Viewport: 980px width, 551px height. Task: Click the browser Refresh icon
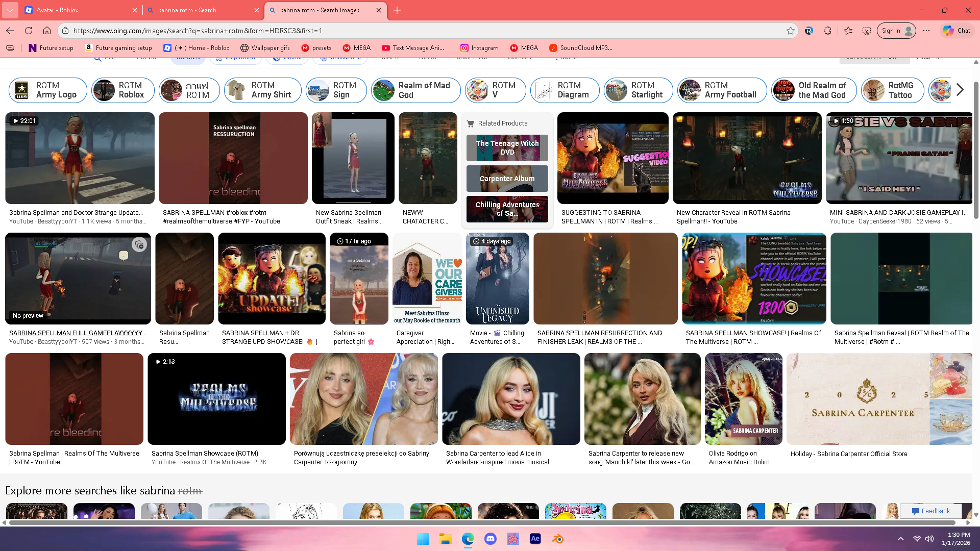29,31
